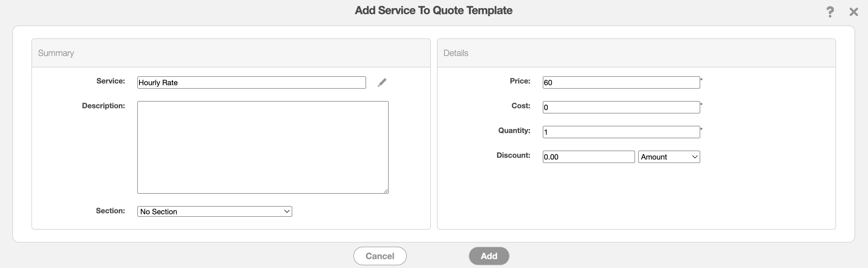The height and width of the screenshot is (268, 868).
Task: Click the Discount value field
Action: click(588, 157)
